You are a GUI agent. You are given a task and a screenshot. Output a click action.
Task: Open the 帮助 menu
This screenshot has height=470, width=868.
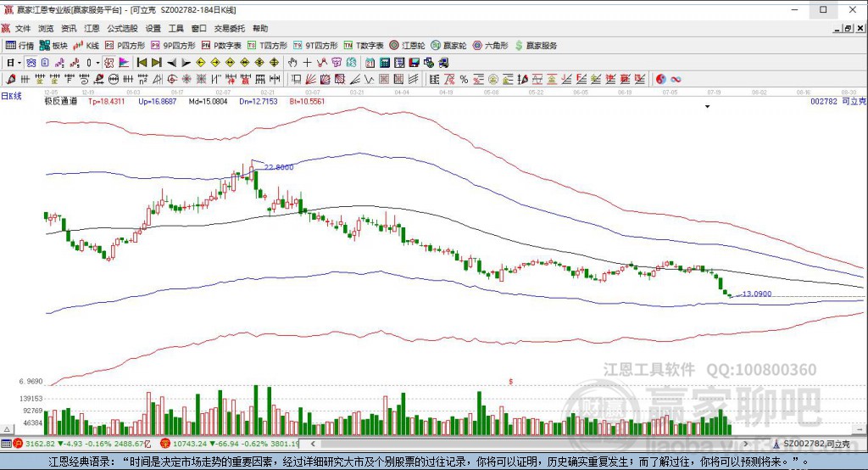click(260, 28)
